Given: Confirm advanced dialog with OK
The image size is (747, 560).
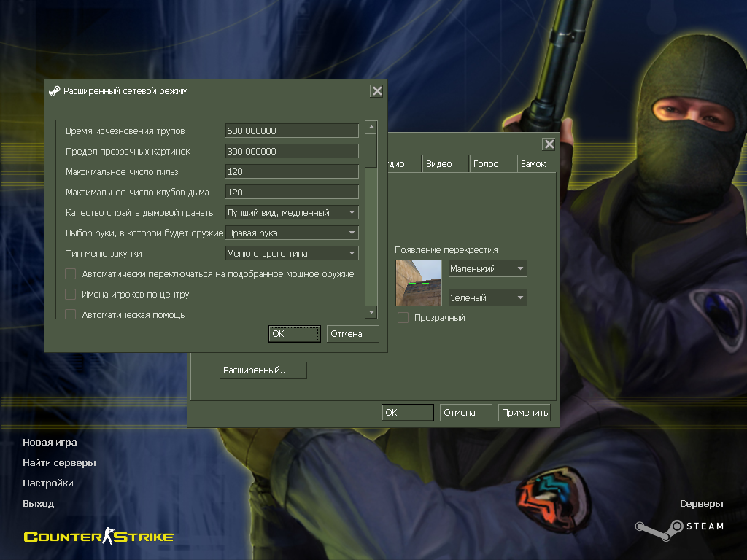Looking at the screenshot, I should coord(295,334).
